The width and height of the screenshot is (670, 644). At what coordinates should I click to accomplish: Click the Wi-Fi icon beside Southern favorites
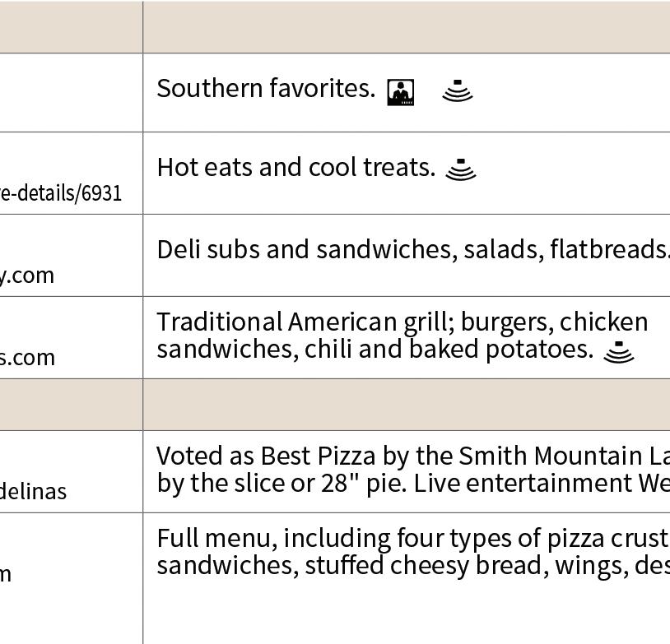coord(458,90)
